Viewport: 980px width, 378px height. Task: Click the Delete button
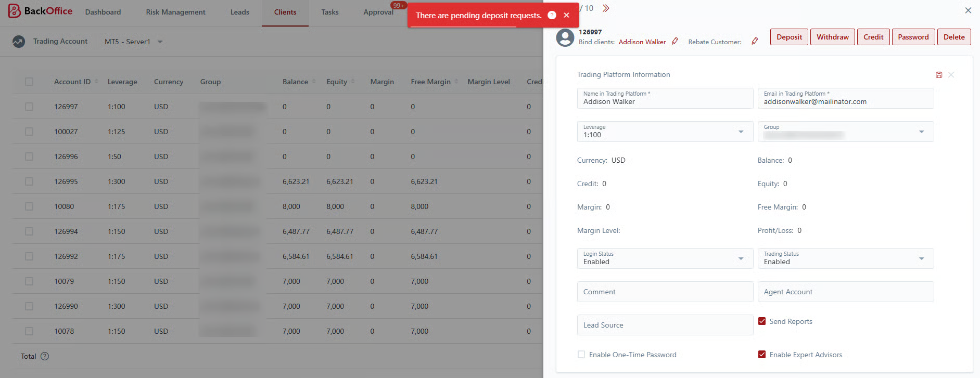pyautogui.click(x=954, y=37)
